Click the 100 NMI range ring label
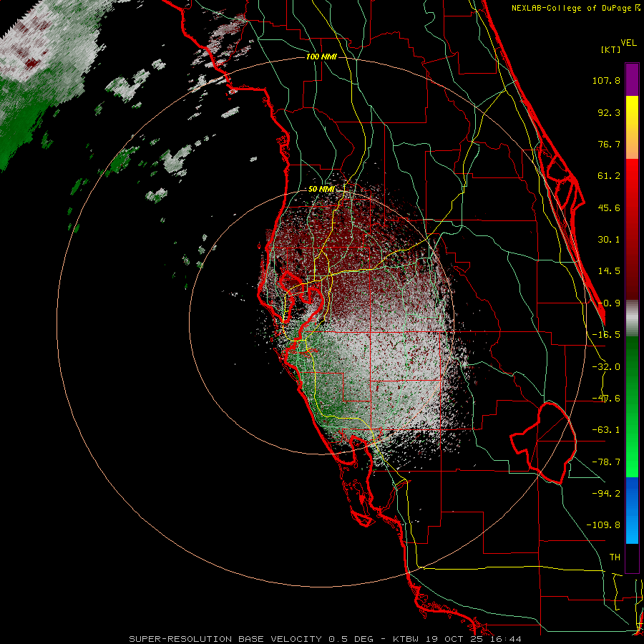Screen dimensions: 644x644 [x=321, y=57]
